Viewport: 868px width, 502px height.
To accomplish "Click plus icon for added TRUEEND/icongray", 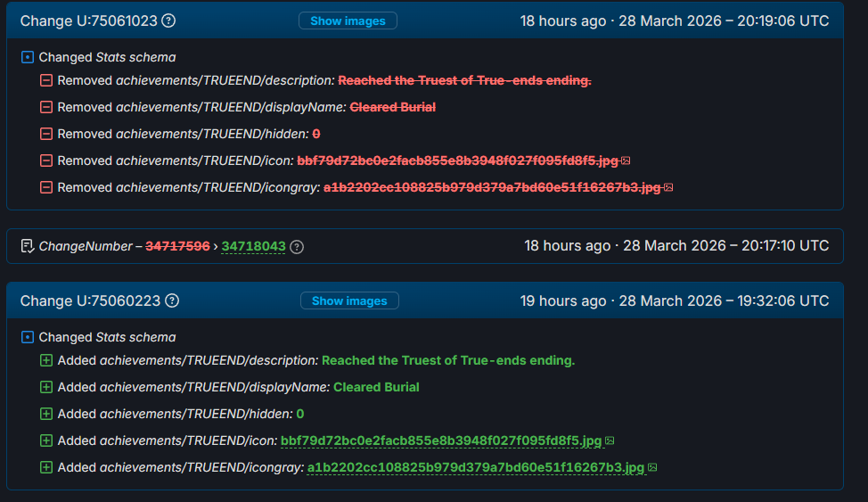I will [46, 467].
